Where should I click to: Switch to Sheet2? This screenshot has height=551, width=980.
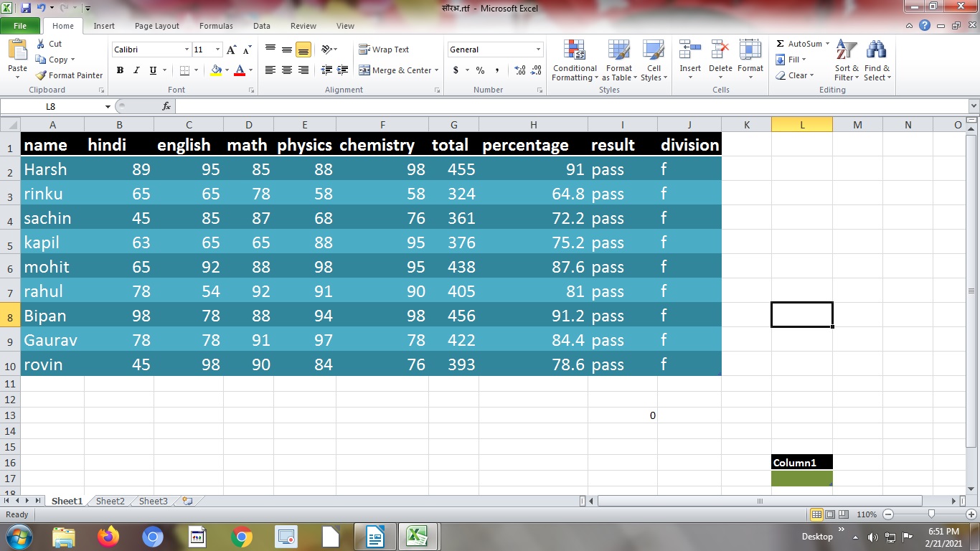[109, 501]
